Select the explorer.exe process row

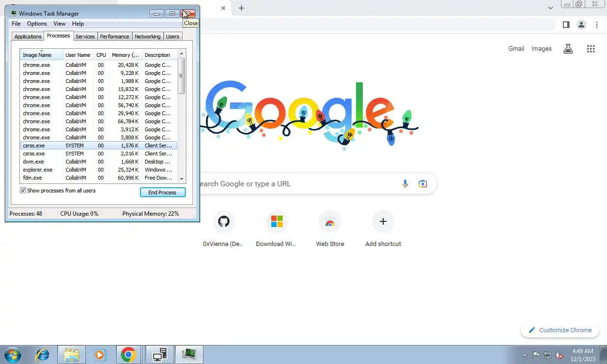(99, 170)
